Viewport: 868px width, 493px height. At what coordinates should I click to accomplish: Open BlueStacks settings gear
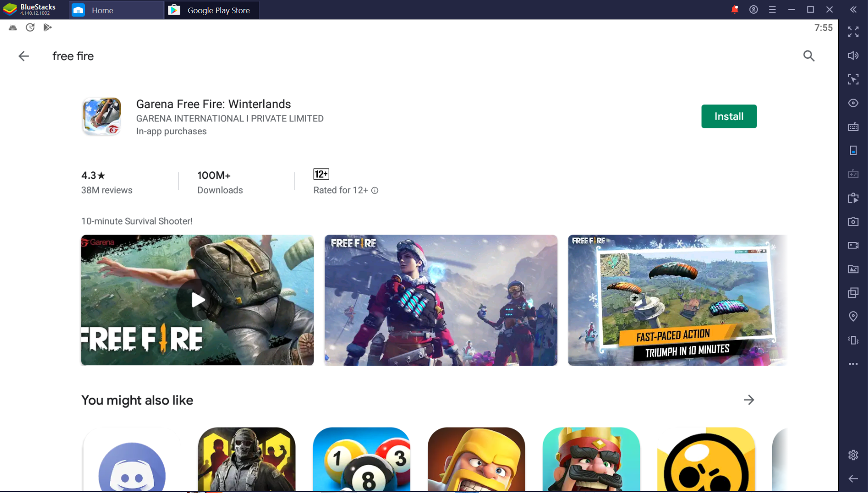(853, 455)
